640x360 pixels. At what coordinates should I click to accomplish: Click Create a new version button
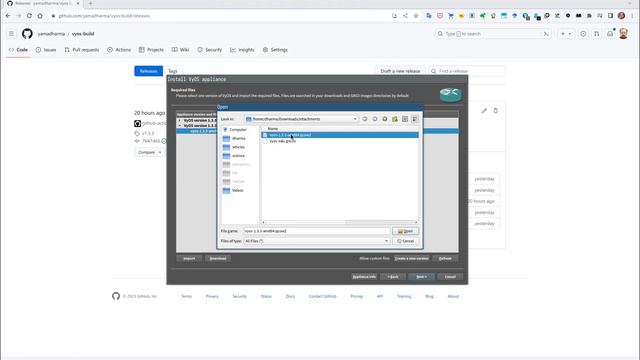click(411, 258)
